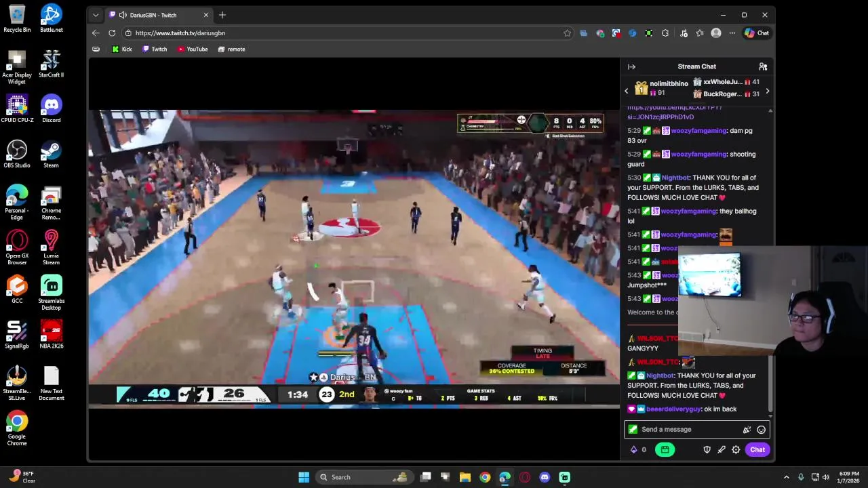Click the favorites bar tab icon
Screen dimensions: 868x488
point(96,49)
